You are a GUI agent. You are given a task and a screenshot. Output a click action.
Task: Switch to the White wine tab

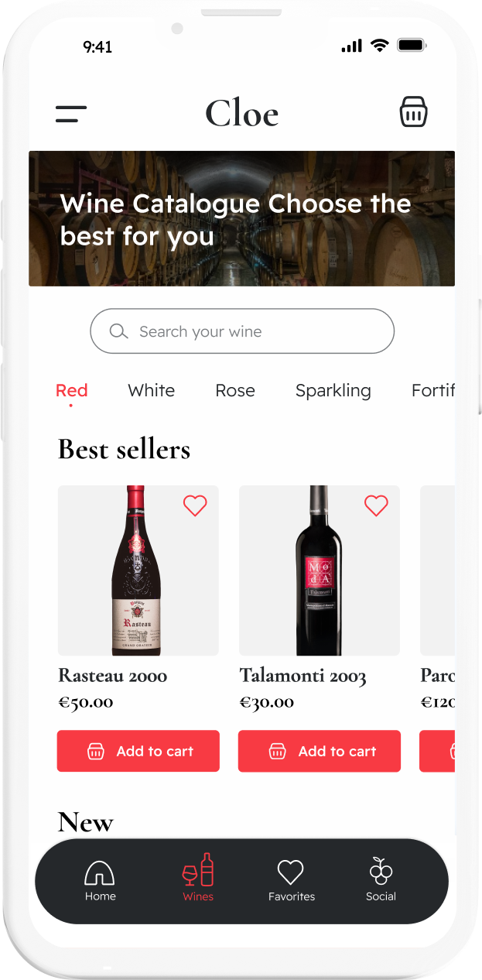click(152, 391)
